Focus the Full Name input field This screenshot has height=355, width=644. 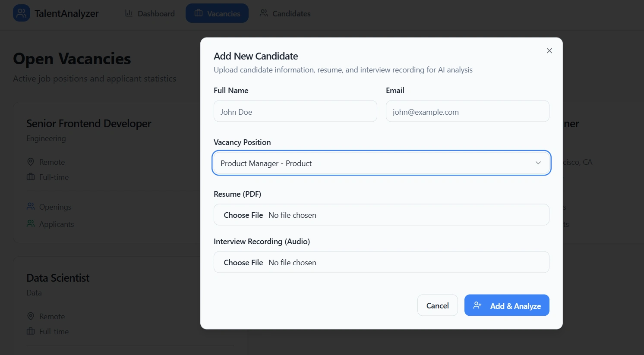pyautogui.click(x=295, y=111)
